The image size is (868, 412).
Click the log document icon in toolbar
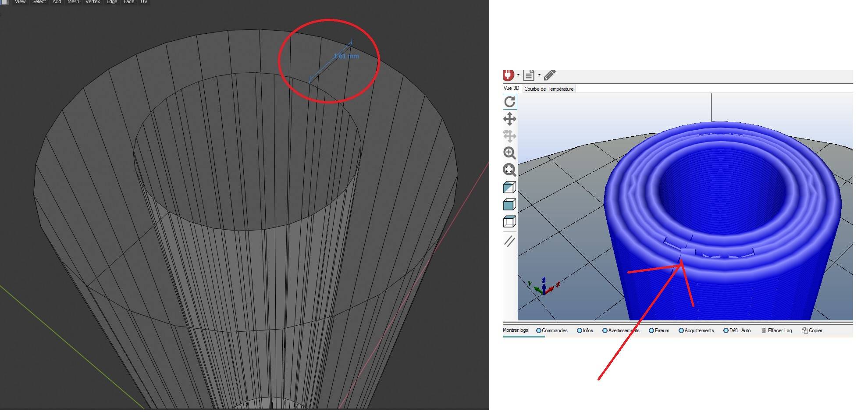point(529,75)
